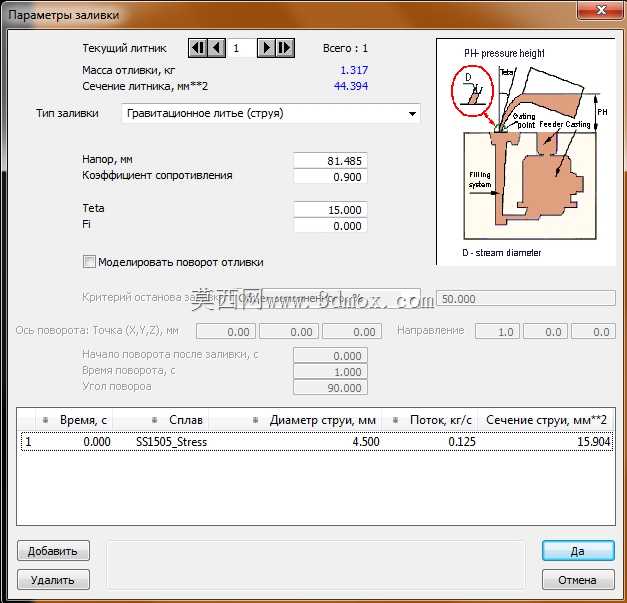Close the Параметры заливки dialog

coord(601,10)
